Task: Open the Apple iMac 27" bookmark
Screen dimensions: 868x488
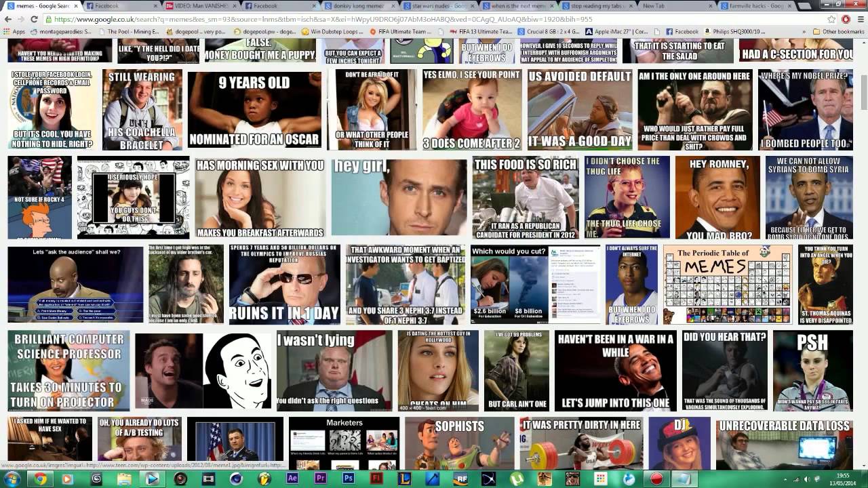Action: coord(616,31)
